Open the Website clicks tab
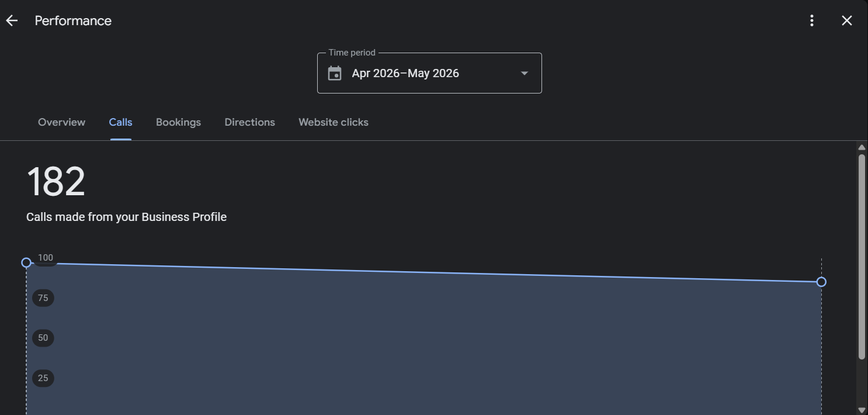Screen dimensions: 868x415 (x=334, y=122)
